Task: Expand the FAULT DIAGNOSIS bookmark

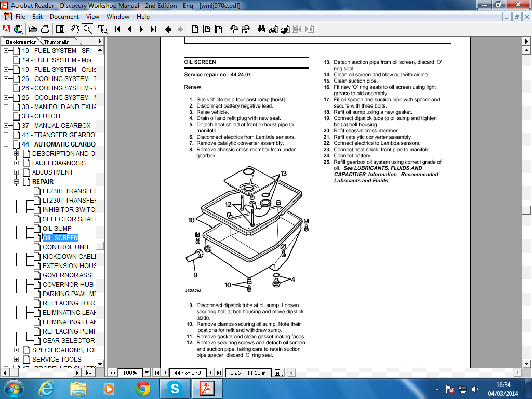Action: (16, 163)
